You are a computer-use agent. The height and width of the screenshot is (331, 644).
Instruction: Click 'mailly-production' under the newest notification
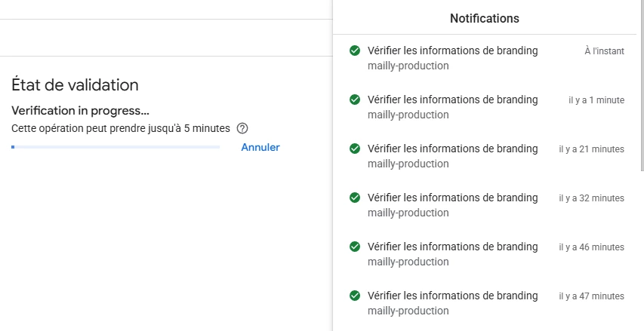click(408, 66)
